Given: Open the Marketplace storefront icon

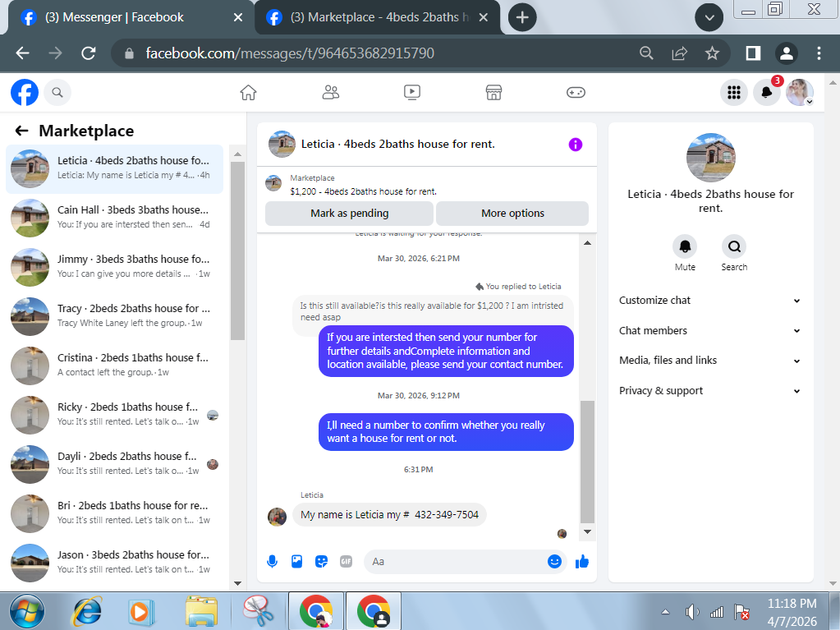Looking at the screenshot, I should [494, 93].
